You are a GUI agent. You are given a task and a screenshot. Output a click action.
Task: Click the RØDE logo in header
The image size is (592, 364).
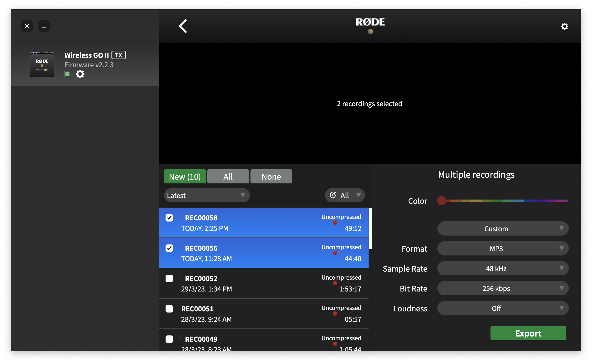click(370, 22)
